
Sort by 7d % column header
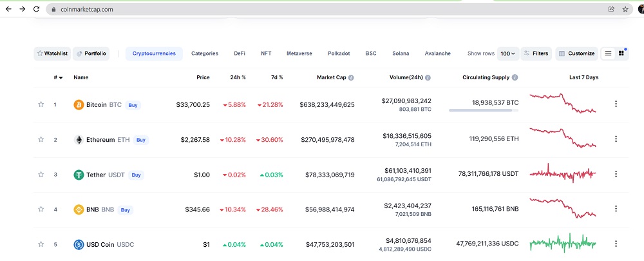276,77
